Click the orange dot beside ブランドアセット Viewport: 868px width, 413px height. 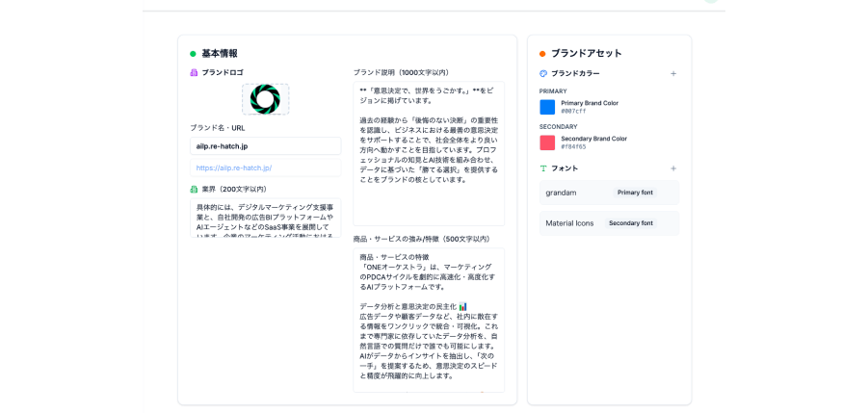542,54
